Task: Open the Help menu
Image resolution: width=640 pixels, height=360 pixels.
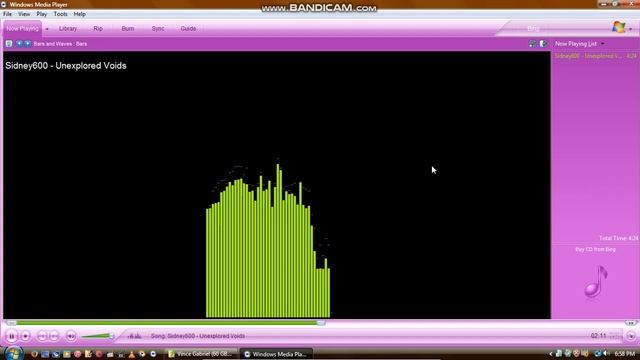Action: pos(80,14)
